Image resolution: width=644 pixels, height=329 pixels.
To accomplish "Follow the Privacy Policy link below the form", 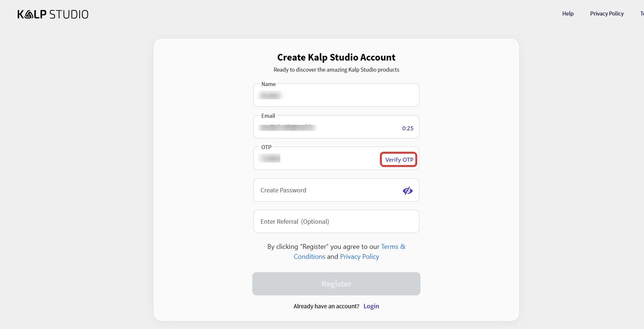I will coord(359,257).
